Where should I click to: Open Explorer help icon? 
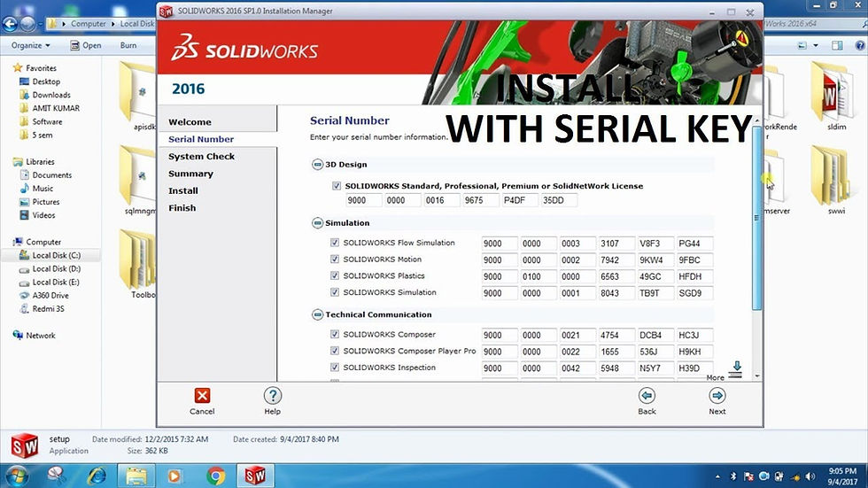860,45
